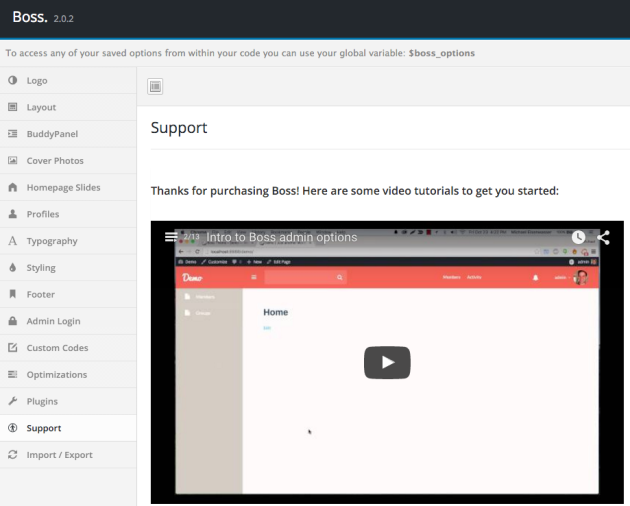Open the Logo settings tab
Screen dimensions: 630x506
[68, 80]
